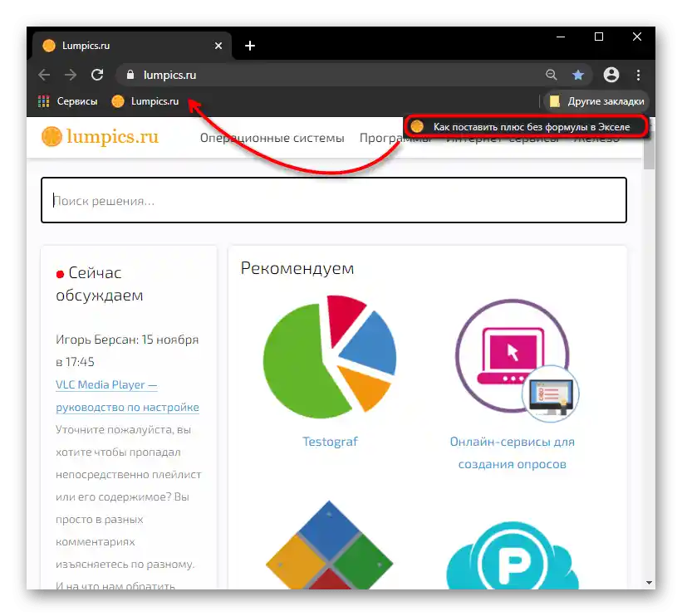Viewport: 682px width, 616px height.
Task: Minimize the browser window
Action: click(x=561, y=37)
